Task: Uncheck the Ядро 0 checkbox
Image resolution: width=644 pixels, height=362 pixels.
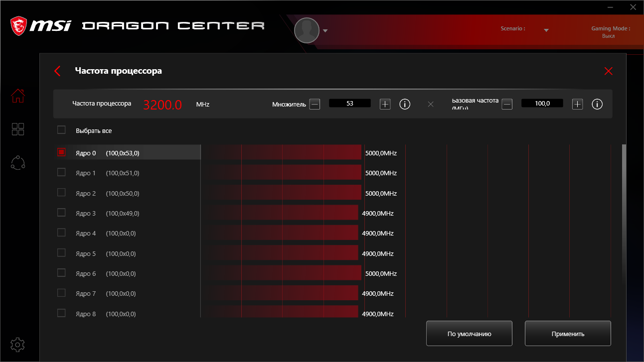Action: point(61,152)
